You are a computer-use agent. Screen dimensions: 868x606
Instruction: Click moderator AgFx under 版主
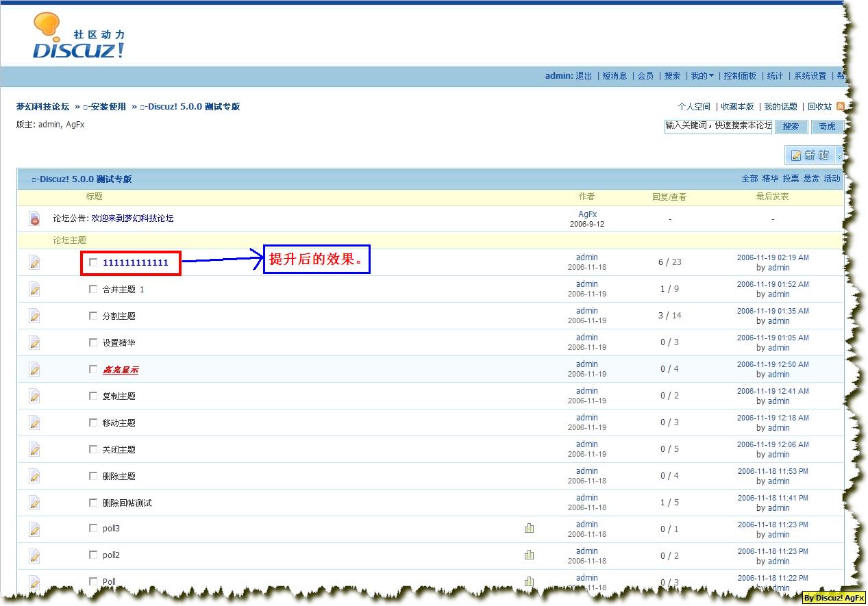(75, 125)
